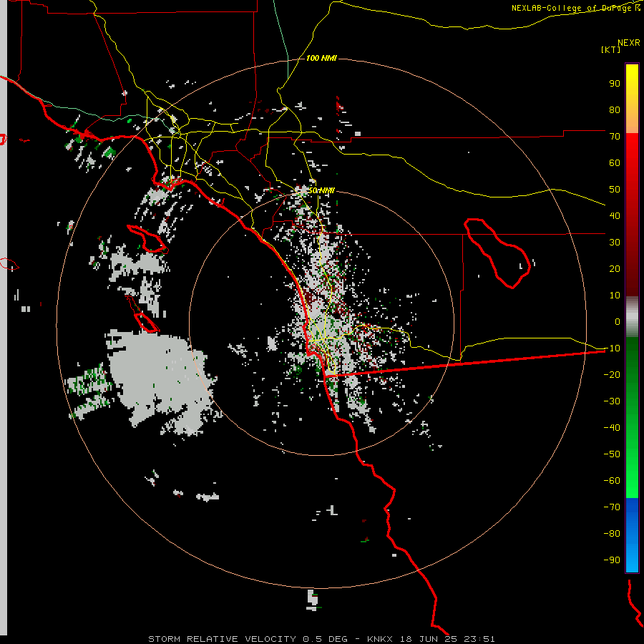Image resolution: width=644 pixels, height=644 pixels.
Task: Select the "NEXLAB-College of DuPage" credit text
Action: tap(572, 8)
